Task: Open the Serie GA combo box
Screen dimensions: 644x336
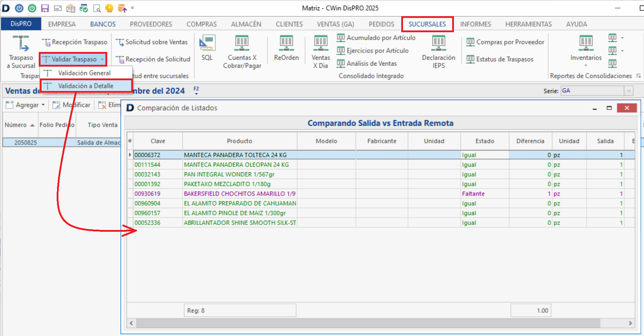Action: tap(597, 91)
